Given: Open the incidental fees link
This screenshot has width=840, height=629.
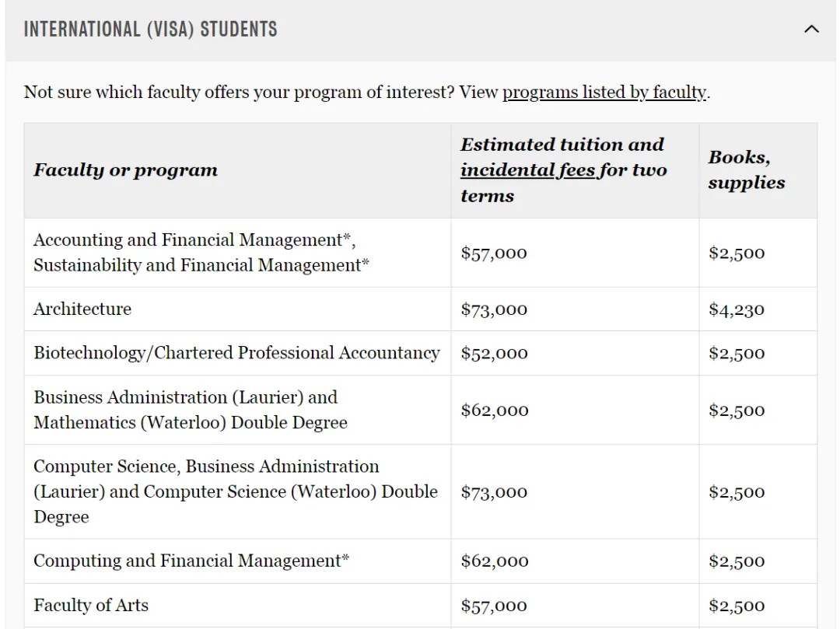Looking at the screenshot, I should [x=527, y=169].
